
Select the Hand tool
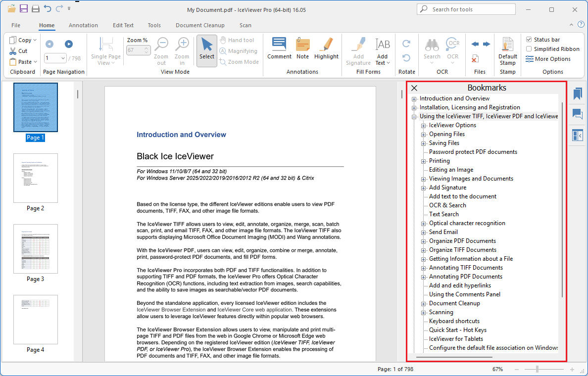237,40
